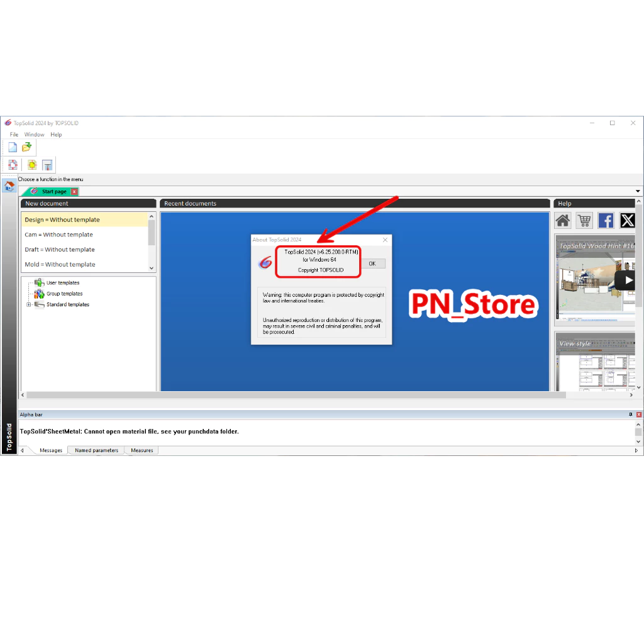Viewport: 644px width, 644px height.
Task: Open the File menu
Action: [x=14, y=135]
